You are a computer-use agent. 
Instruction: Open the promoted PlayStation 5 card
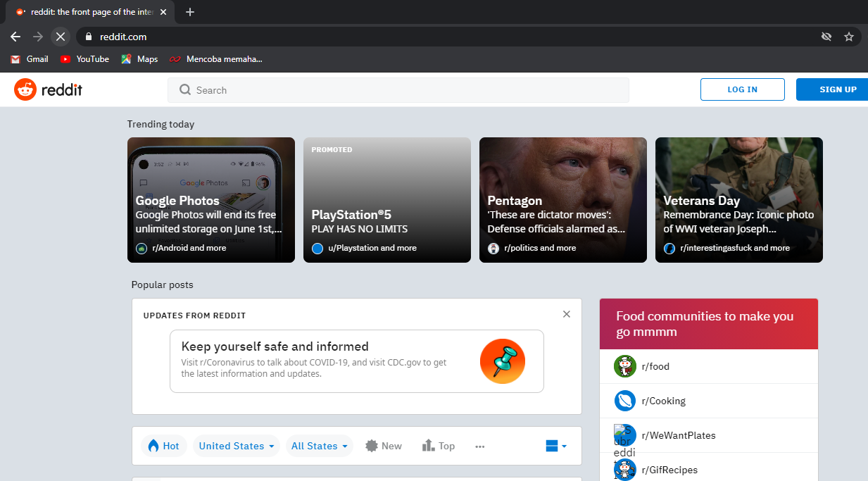click(x=387, y=200)
